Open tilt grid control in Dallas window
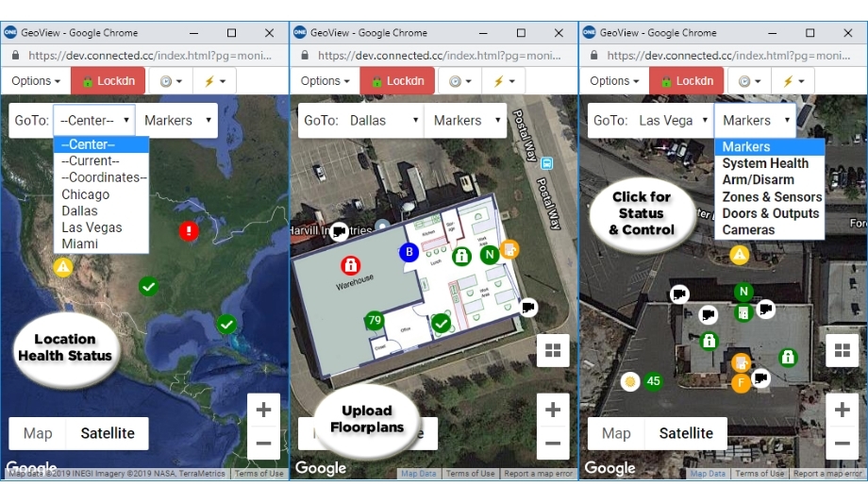 point(553,350)
